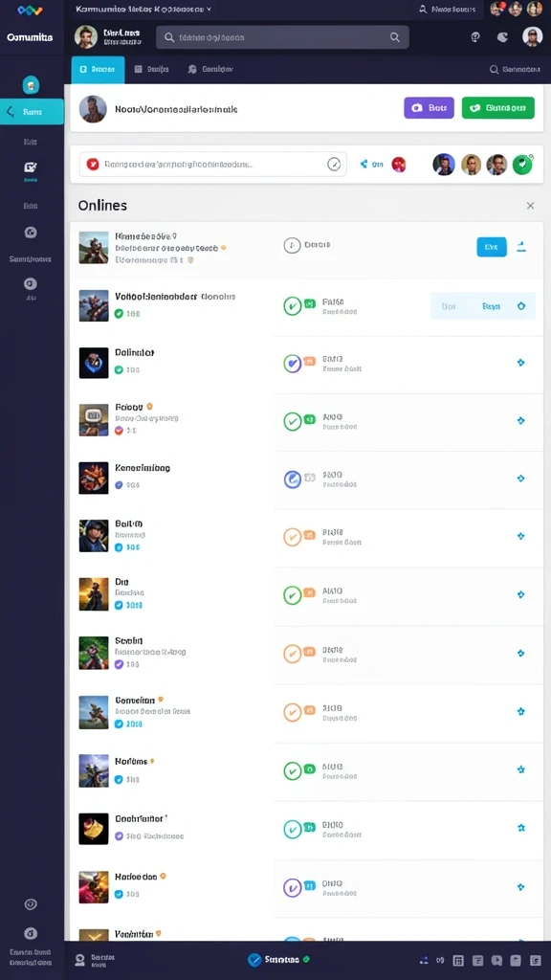The image size is (551, 980).
Task: Click the message compose input field
Action: 212,165
